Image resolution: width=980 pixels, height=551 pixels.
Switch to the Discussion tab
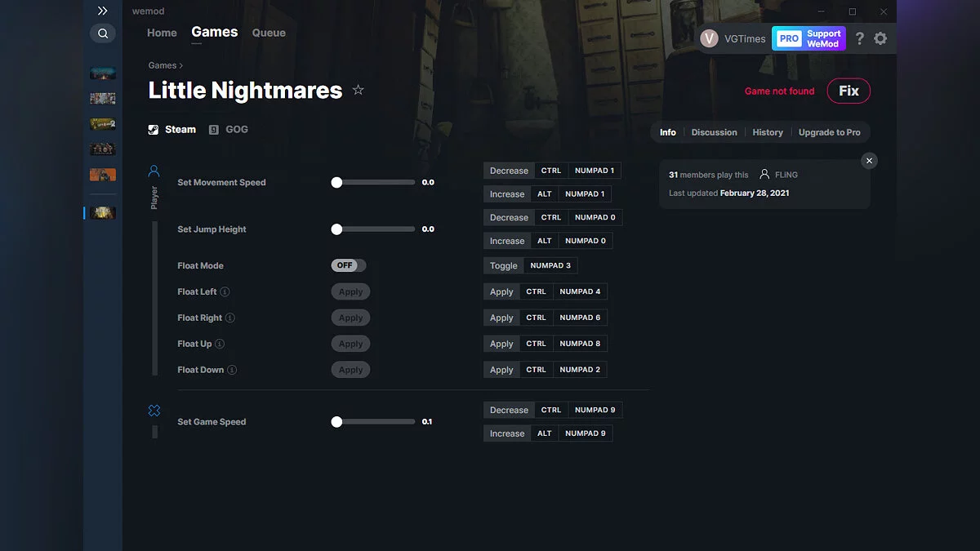click(714, 131)
